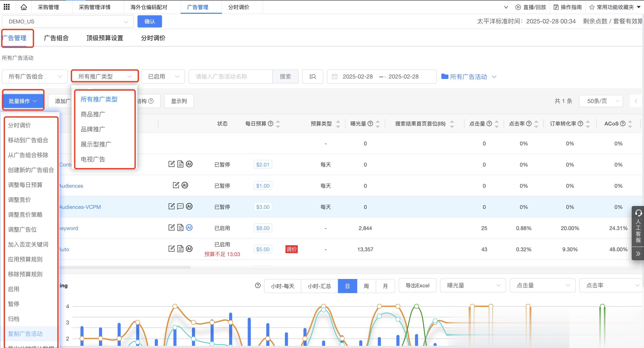644x348 pixels.
Task: Click help icon beside 每日预算 header
Action: (x=270, y=123)
